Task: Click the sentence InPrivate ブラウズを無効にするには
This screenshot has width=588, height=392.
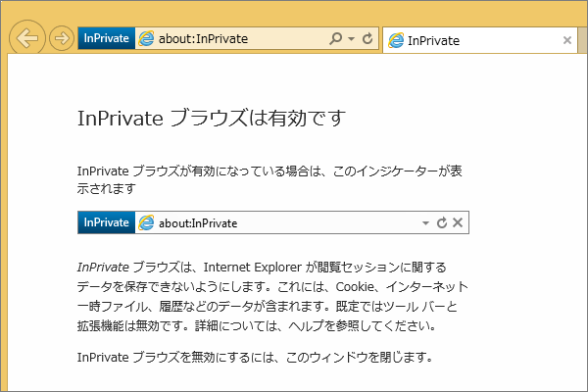Action: [x=255, y=357]
